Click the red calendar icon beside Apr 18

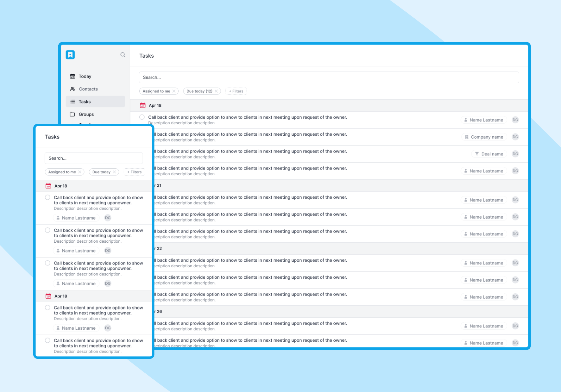pyautogui.click(x=143, y=105)
